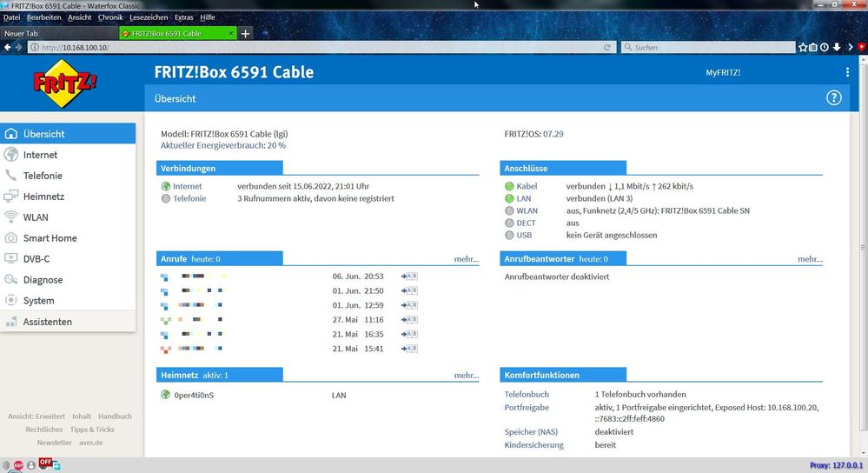This screenshot has width=868, height=473.
Task: Click the ABP adblock icon in status bar
Action: tap(19, 466)
